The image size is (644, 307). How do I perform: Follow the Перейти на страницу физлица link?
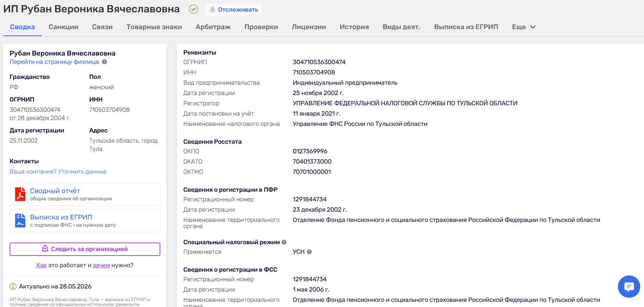[x=54, y=62]
